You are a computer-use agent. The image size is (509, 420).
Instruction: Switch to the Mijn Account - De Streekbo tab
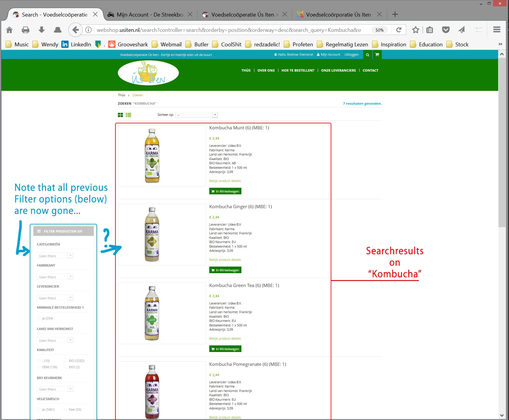tap(150, 14)
